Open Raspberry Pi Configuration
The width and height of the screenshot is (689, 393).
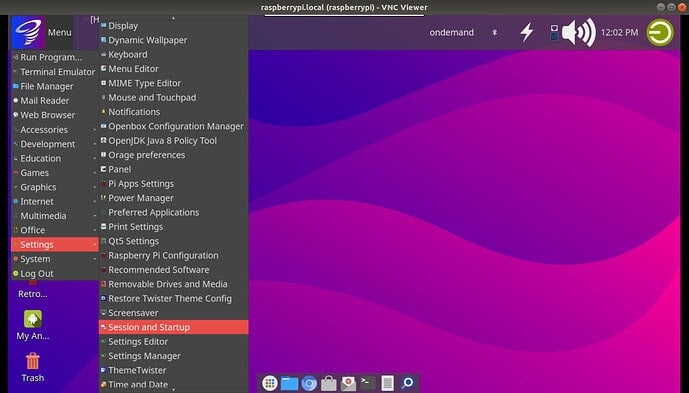point(174,255)
